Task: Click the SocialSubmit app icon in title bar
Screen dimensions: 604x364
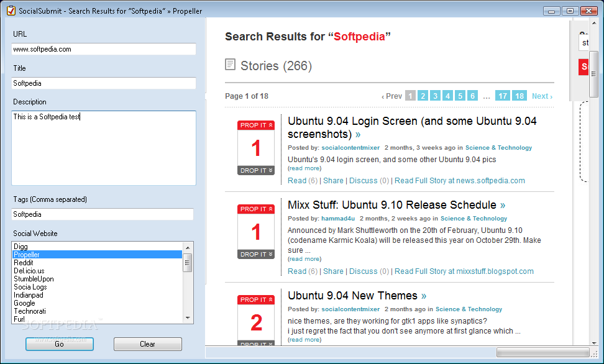Action: tap(11, 11)
